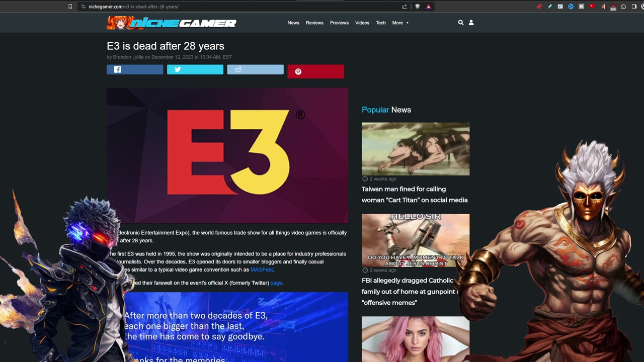Image resolution: width=644 pixels, height=362 pixels.
Task: Share article on Twitter
Action: click(195, 70)
